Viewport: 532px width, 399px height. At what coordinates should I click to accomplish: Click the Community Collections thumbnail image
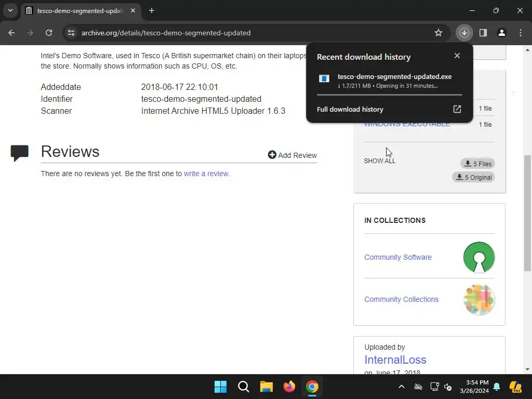478,300
